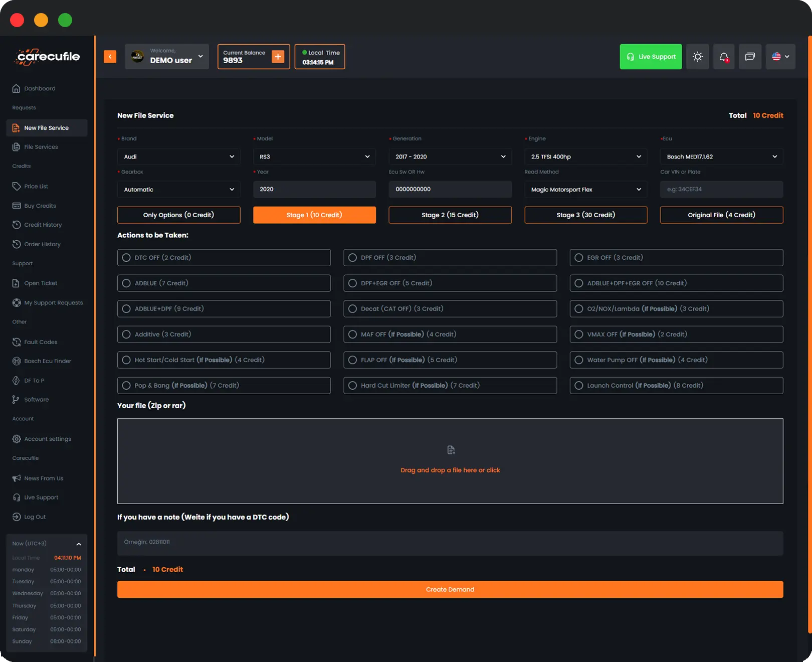Click the Bosch Ecu Finder sidebar icon
Image resolution: width=812 pixels, height=662 pixels.
(x=17, y=361)
